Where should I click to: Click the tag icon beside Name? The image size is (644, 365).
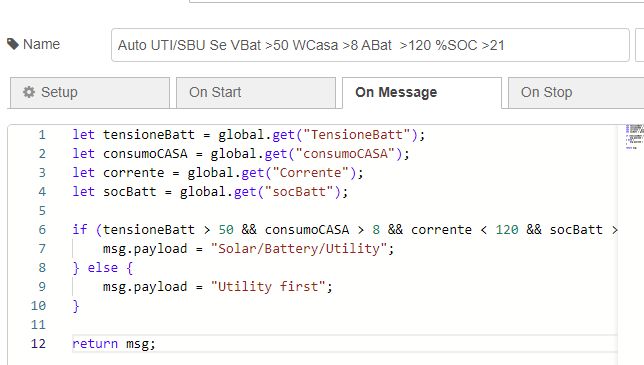pos(13,44)
